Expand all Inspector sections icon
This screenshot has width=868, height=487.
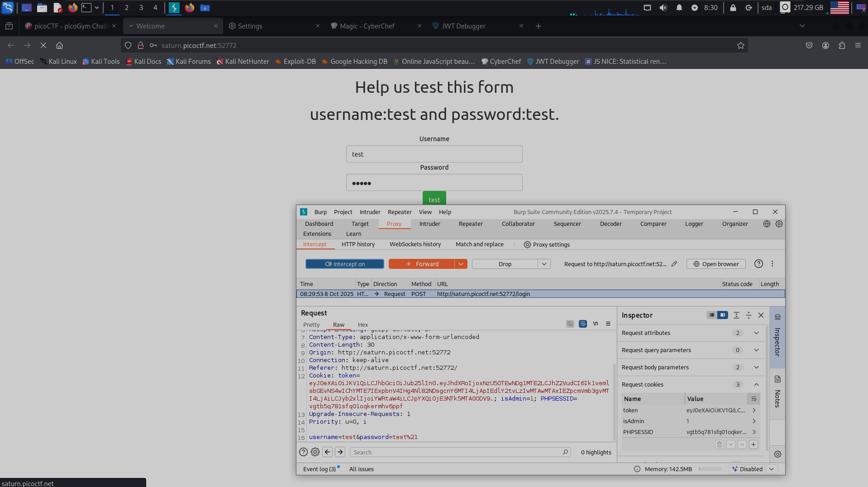tap(736, 315)
